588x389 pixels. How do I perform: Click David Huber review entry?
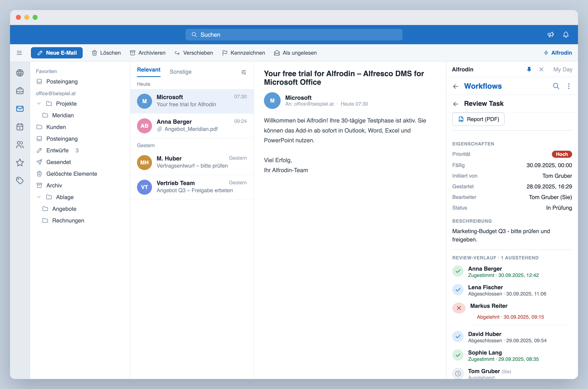(x=512, y=337)
